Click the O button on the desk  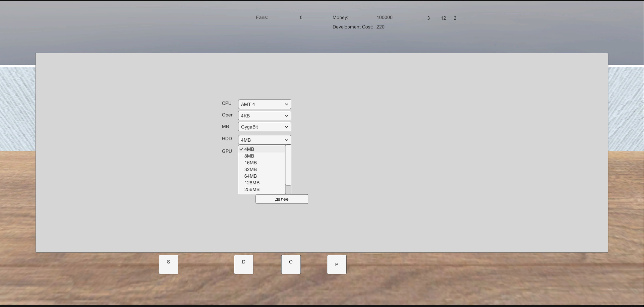[290, 264]
